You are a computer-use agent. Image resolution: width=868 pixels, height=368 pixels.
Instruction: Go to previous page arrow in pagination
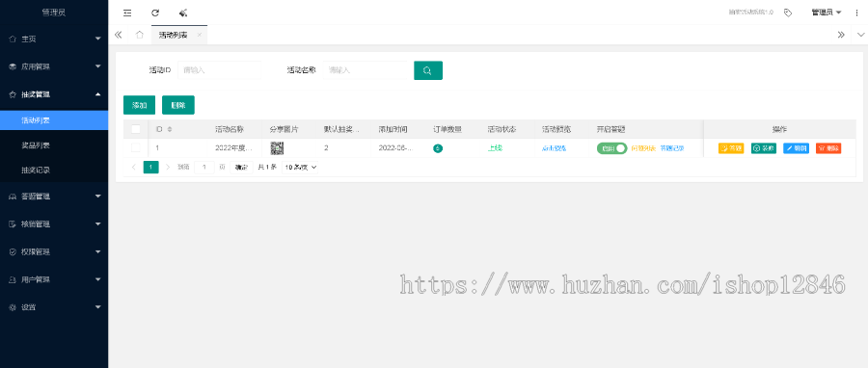click(x=133, y=167)
